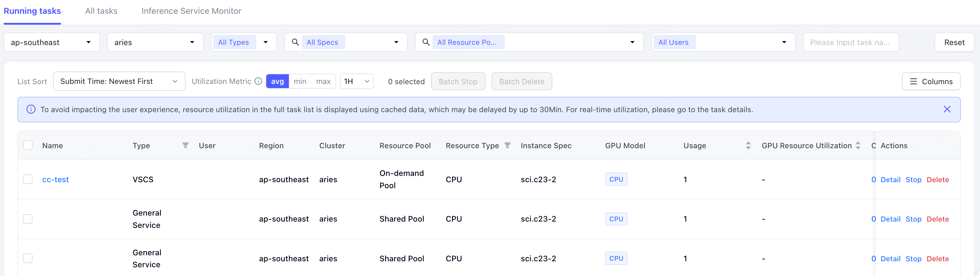Click the info icon in the notice banner
This screenshot has height=276, width=980.
(x=31, y=109)
